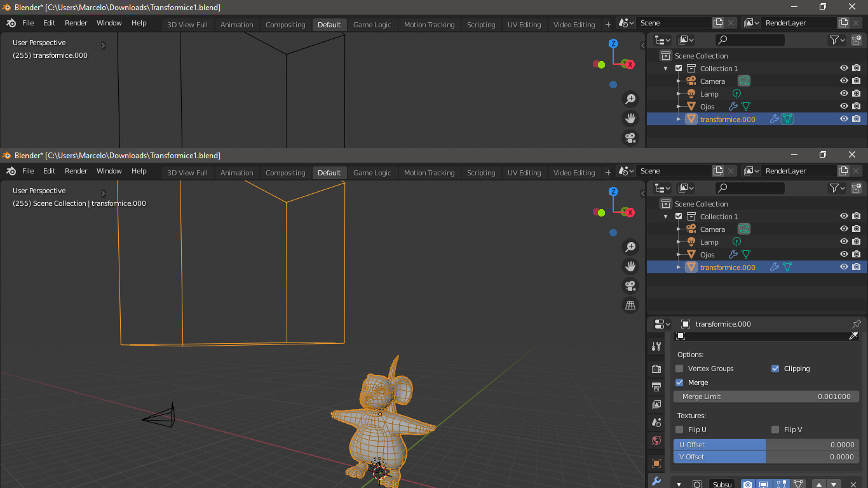This screenshot has height=488, width=868.
Task: Pin the properties editor with the pin icon
Action: [856, 324]
